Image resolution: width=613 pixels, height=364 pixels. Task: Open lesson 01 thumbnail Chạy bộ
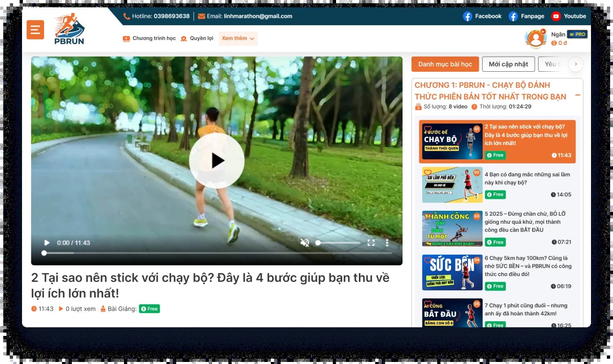point(452,141)
